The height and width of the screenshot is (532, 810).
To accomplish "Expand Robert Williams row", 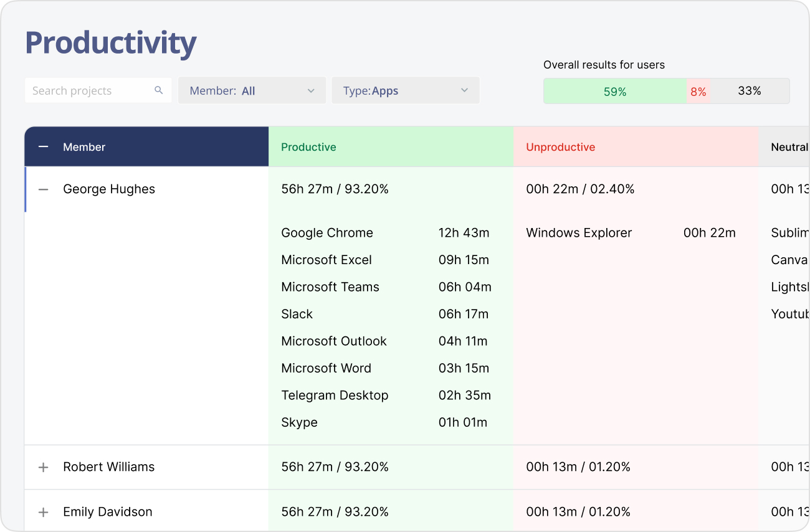I will [x=43, y=467].
